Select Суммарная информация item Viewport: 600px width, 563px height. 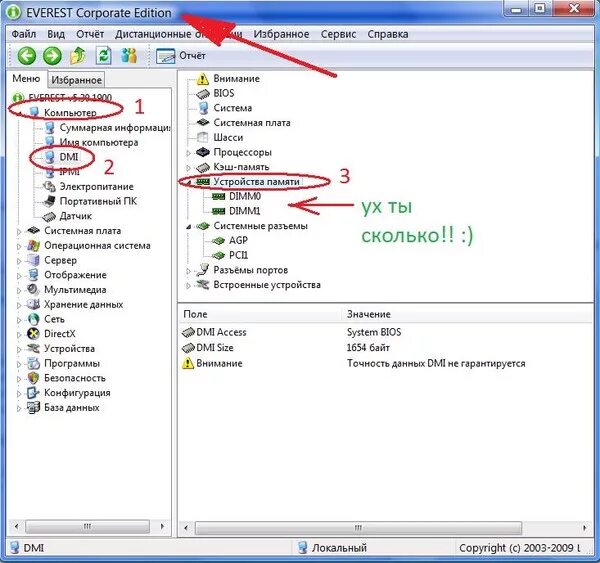115,127
